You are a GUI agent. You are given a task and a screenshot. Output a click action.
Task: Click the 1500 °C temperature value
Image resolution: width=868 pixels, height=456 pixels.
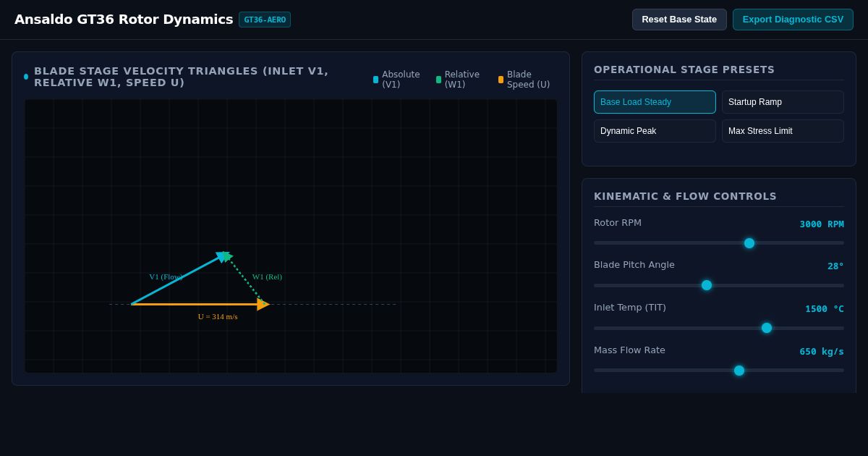(825, 309)
